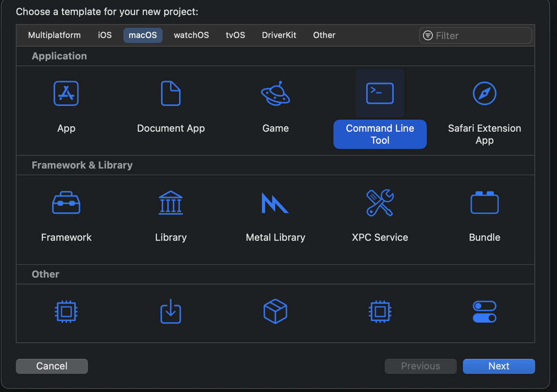Switch to the watchOS tab
This screenshot has height=392, width=557.
[x=191, y=35]
